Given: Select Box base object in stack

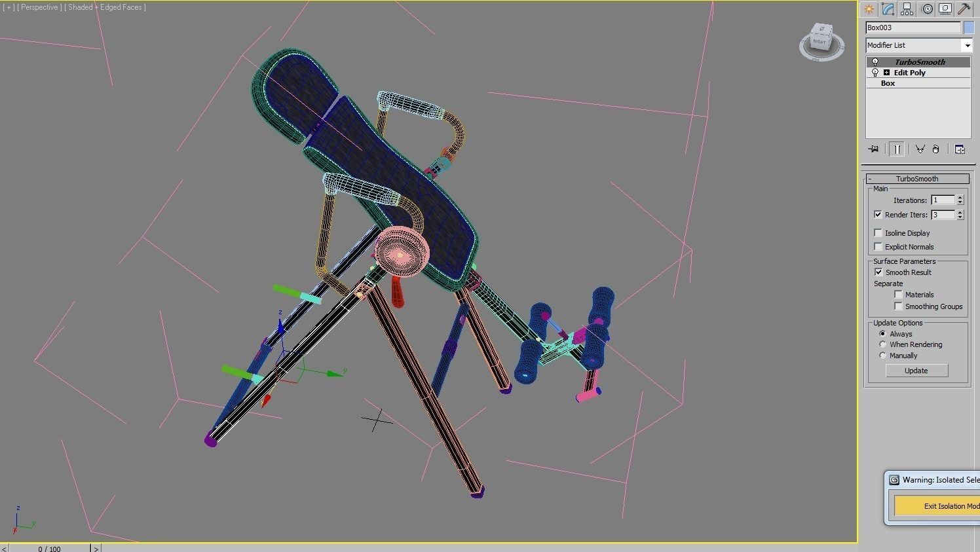Looking at the screenshot, I should point(888,83).
